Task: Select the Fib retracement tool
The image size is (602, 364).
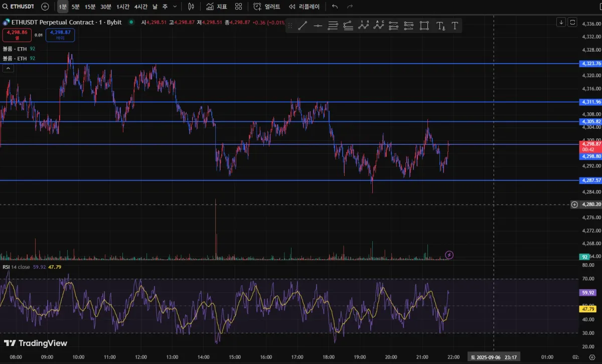Action: (348, 26)
